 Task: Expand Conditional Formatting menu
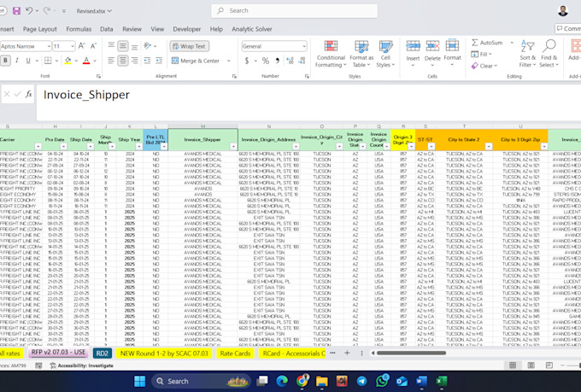pyautogui.click(x=331, y=54)
